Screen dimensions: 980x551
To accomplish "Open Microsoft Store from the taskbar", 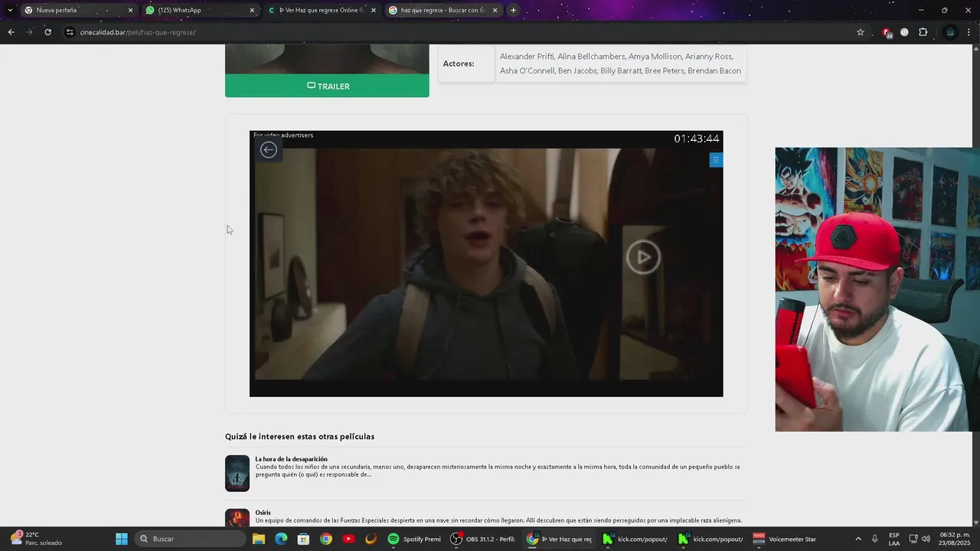I will point(303,539).
